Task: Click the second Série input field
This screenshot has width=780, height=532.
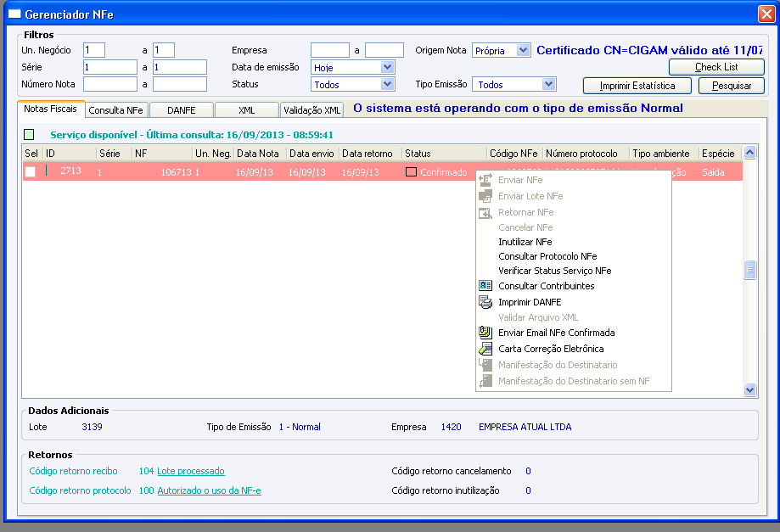Action: coord(180,67)
